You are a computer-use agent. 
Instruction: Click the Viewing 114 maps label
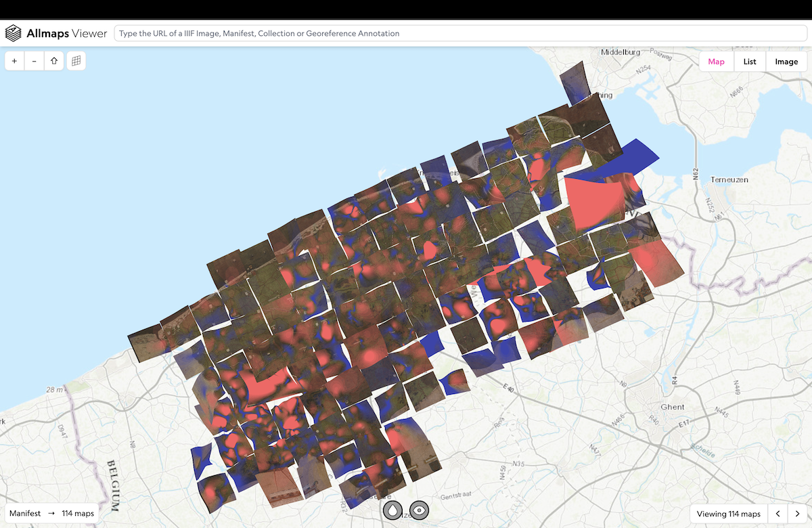tap(729, 514)
